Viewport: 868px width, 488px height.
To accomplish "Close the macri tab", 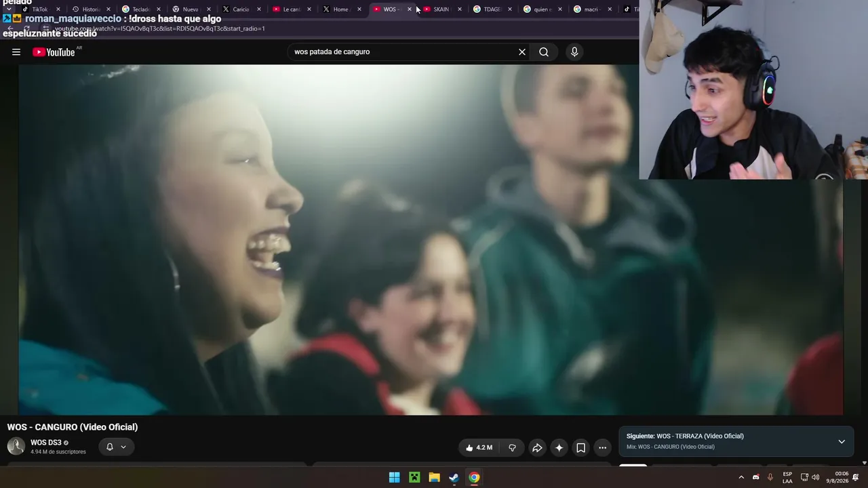I will [610, 9].
